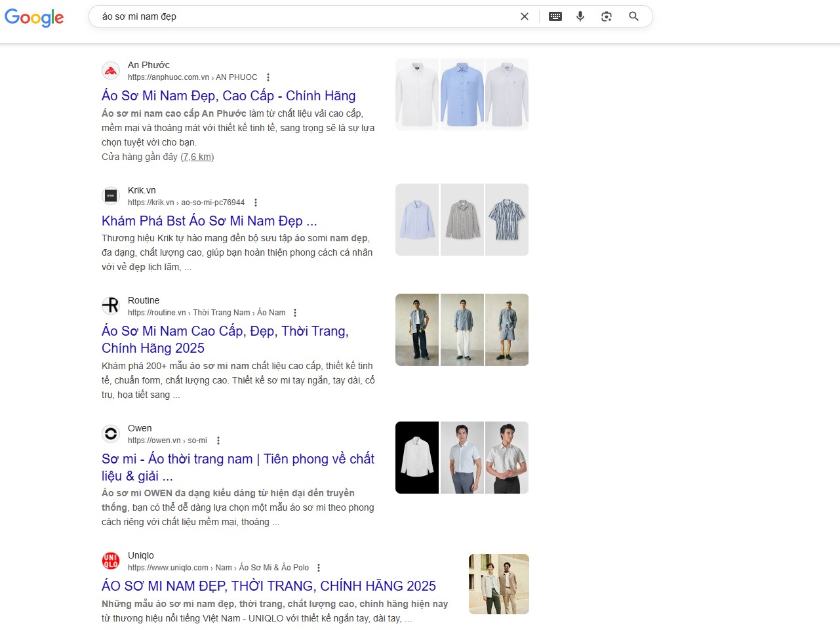The width and height of the screenshot is (840, 630).
Task: Click in the search text input field
Action: 302,16
